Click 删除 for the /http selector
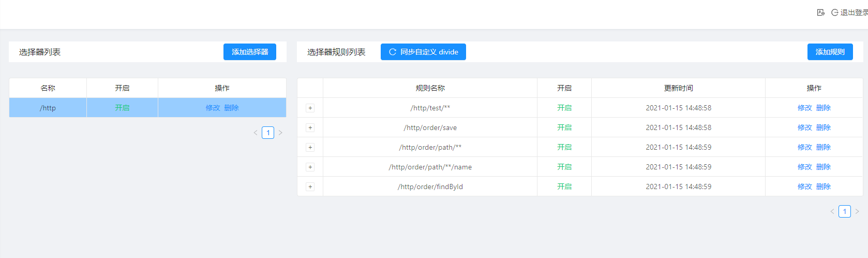This screenshot has width=868, height=258. coord(231,108)
